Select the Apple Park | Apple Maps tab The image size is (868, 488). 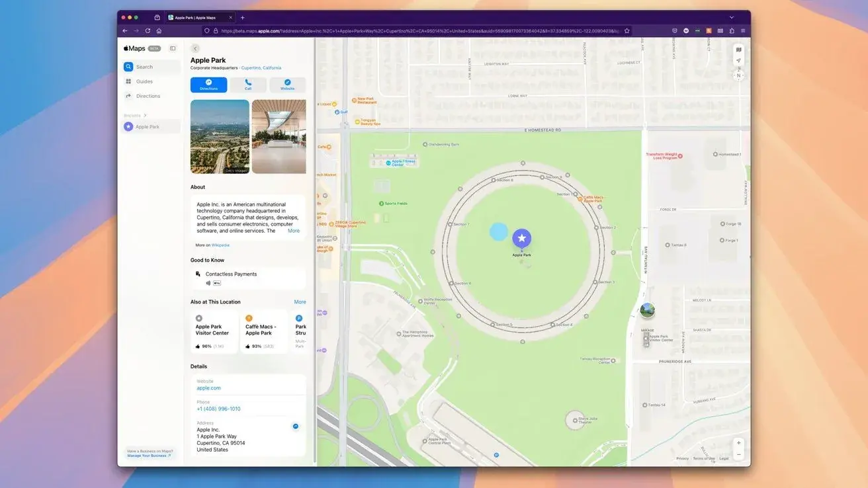pyautogui.click(x=198, y=17)
